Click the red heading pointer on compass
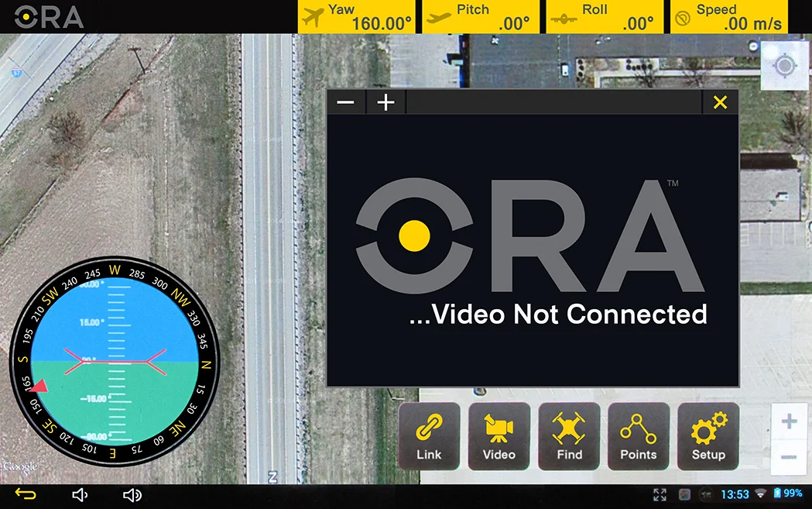This screenshot has width=812, height=509. [x=39, y=386]
